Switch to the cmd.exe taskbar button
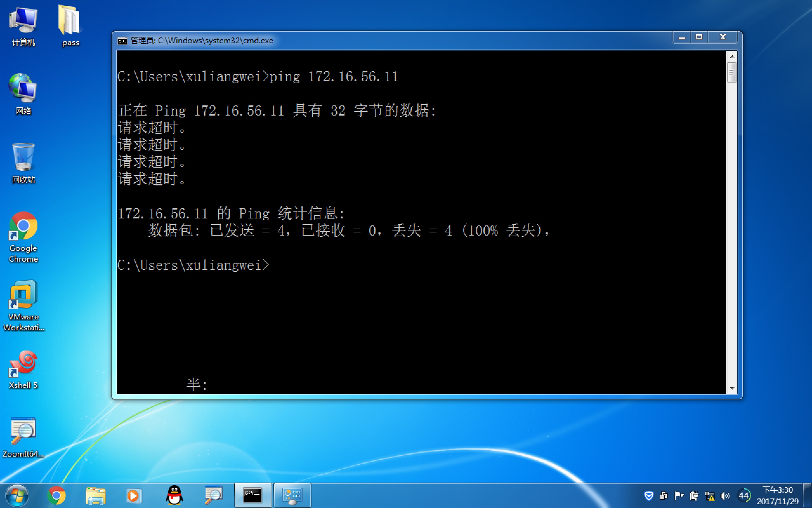This screenshot has height=508, width=812. (x=253, y=495)
